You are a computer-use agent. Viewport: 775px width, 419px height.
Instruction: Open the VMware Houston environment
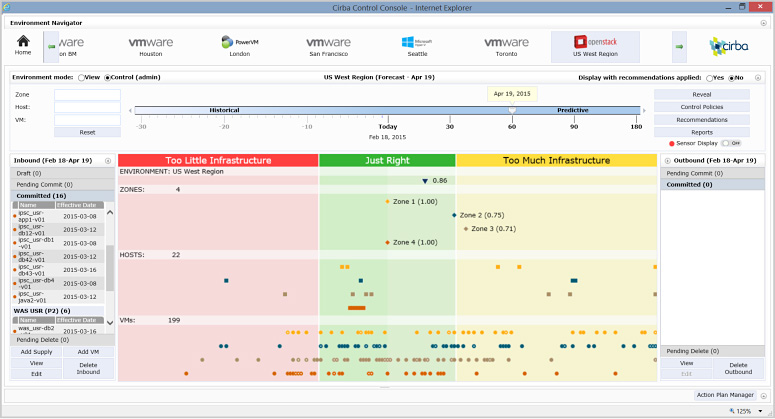pyautogui.click(x=150, y=46)
